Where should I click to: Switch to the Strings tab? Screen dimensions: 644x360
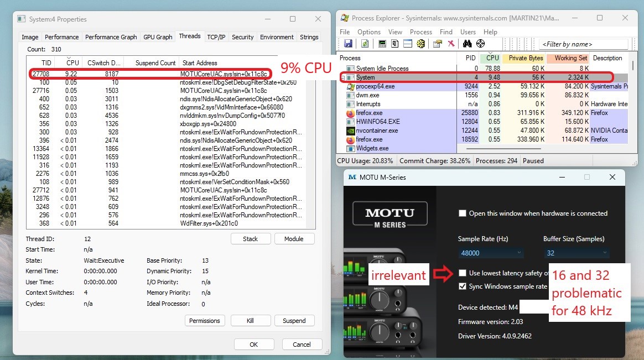click(309, 37)
